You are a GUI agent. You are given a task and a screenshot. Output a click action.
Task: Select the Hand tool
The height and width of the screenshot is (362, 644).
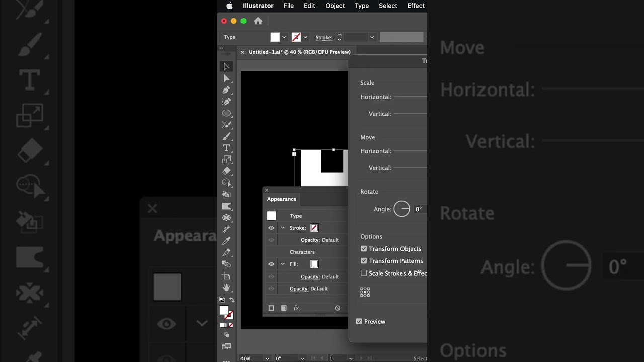tap(226, 288)
